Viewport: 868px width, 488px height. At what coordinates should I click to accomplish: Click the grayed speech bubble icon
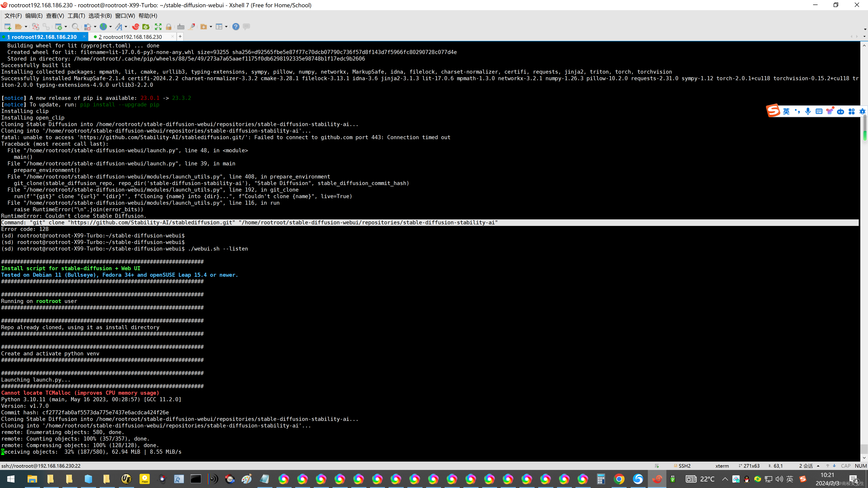pos(246,27)
